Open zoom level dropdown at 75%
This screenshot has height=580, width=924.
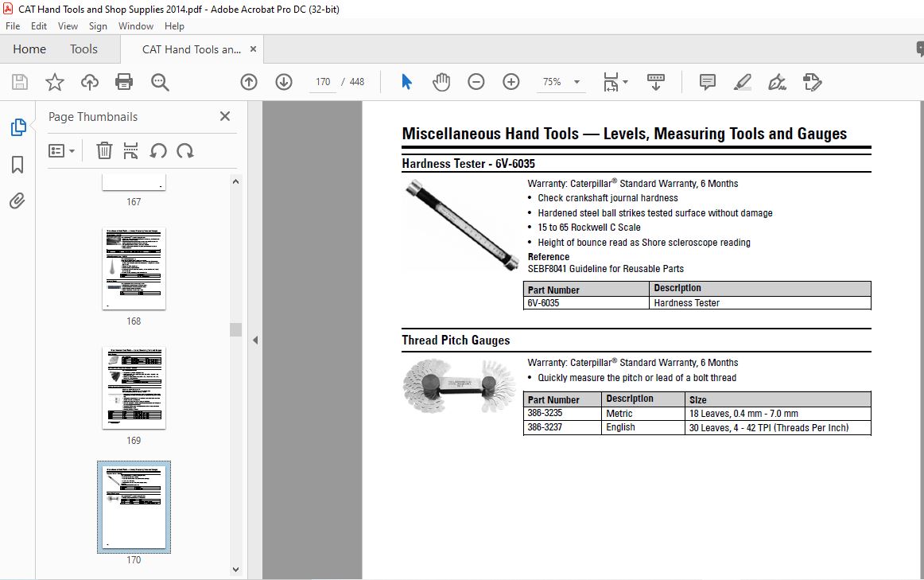[577, 82]
